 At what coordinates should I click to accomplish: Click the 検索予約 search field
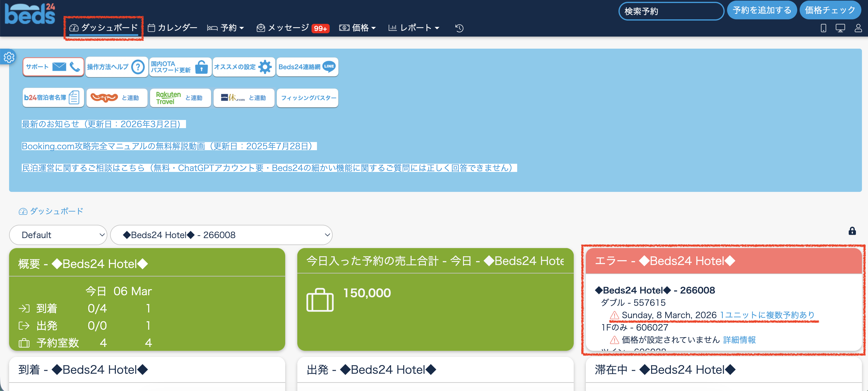[671, 11]
